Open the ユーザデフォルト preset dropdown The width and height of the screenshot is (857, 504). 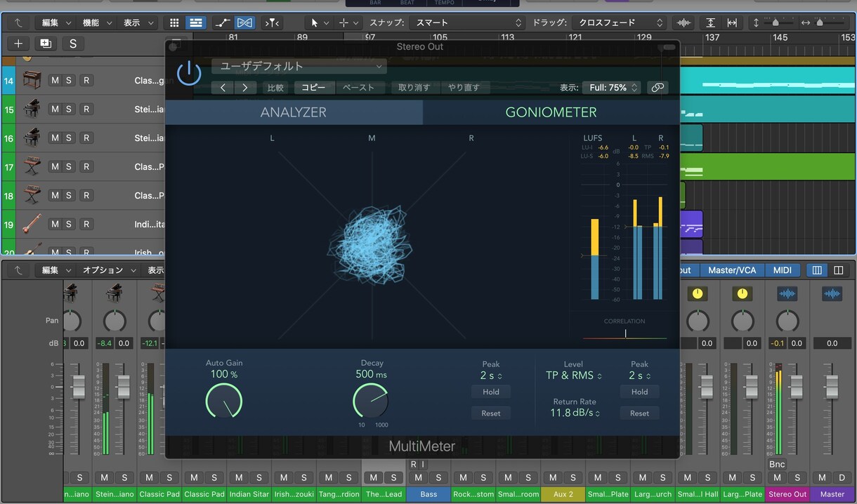pyautogui.click(x=299, y=67)
